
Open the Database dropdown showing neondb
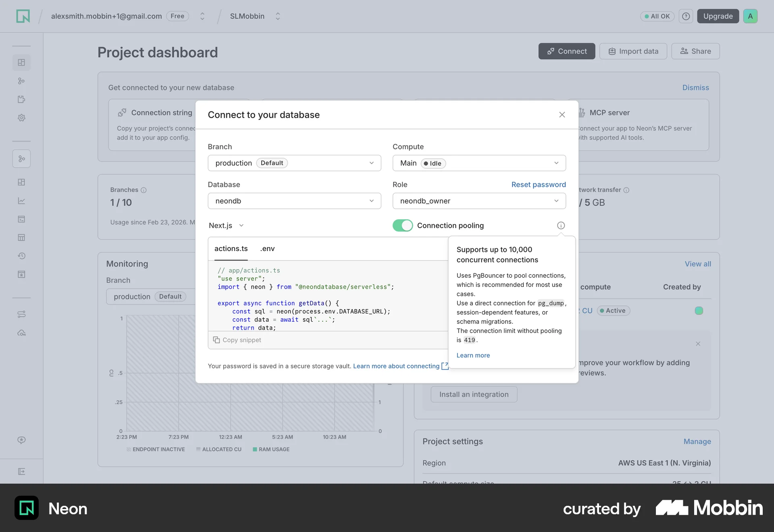click(294, 201)
